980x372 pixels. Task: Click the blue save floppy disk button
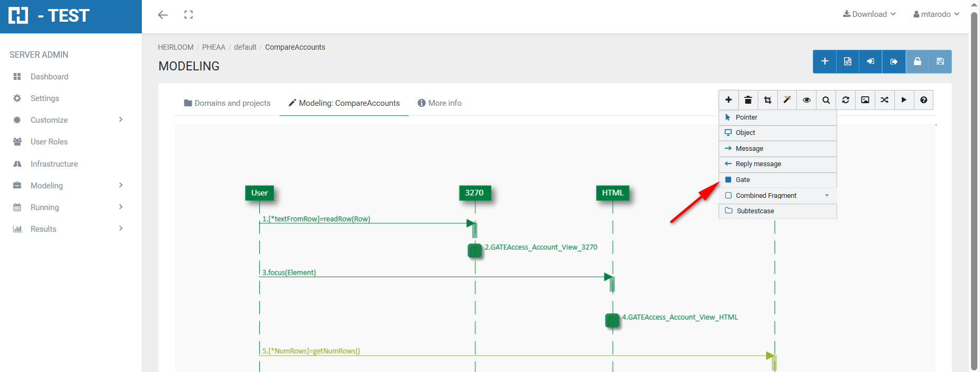click(x=940, y=61)
